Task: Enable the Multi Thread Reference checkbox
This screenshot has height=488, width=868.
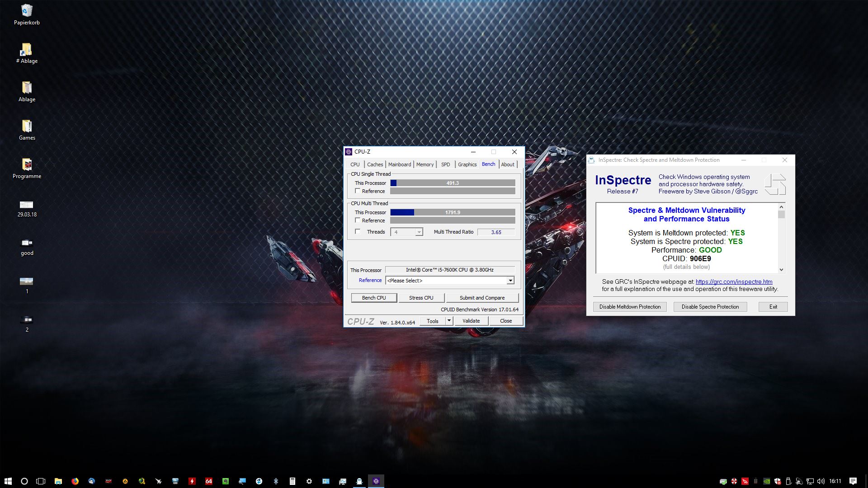Action: (358, 221)
